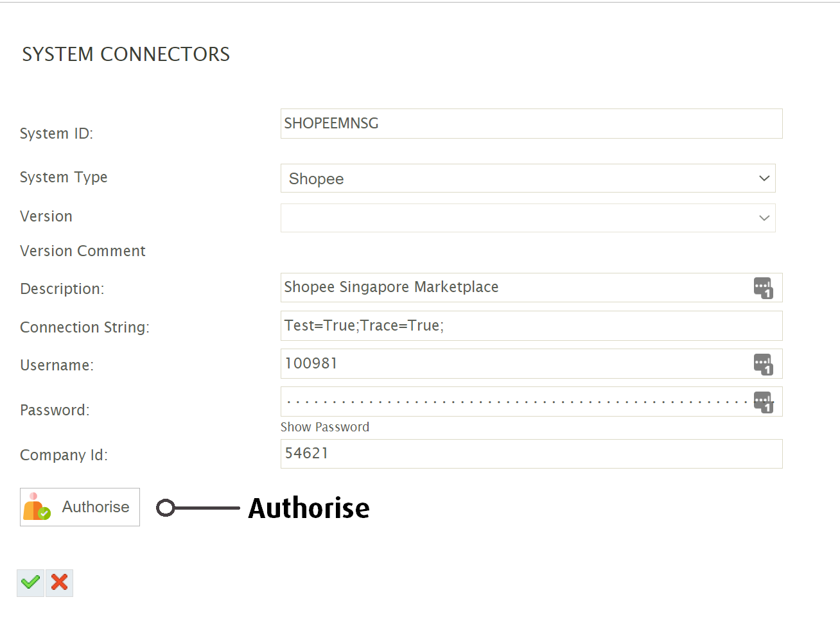Select the Company Id field with 54621

531,454
